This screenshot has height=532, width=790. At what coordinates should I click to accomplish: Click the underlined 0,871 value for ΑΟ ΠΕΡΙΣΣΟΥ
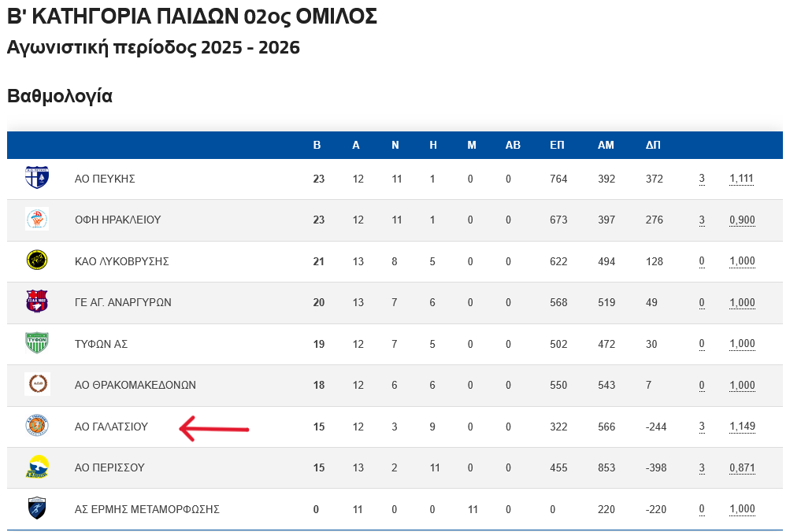742,467
